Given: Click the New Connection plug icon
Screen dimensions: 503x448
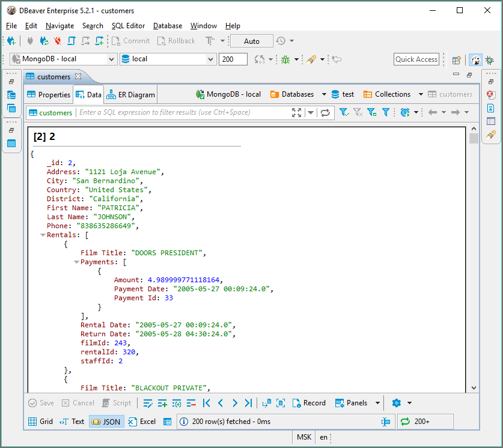Looking at the screenshot, I should 11,41.
